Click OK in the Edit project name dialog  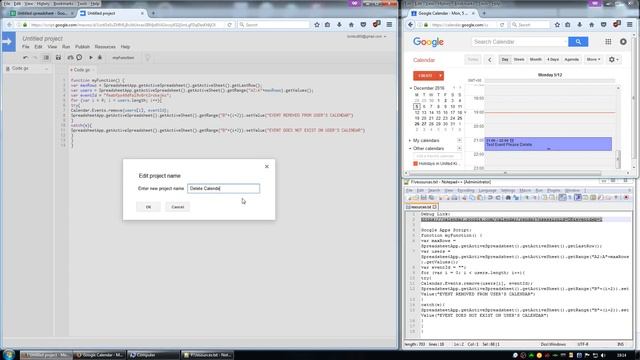pos(148,207)
